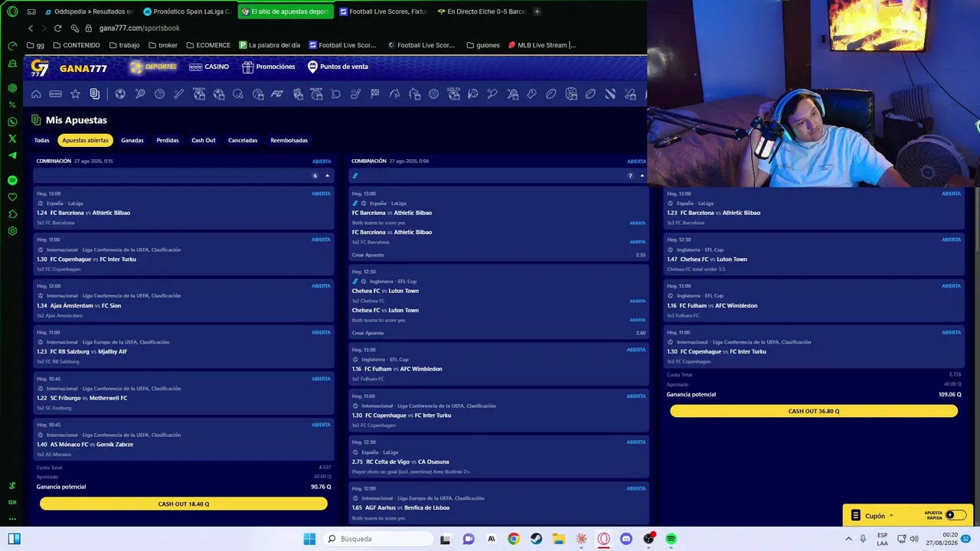The image size is (980, 551).
Task: Open MLB Live Stream bookmark
Action: click(542, 45)
